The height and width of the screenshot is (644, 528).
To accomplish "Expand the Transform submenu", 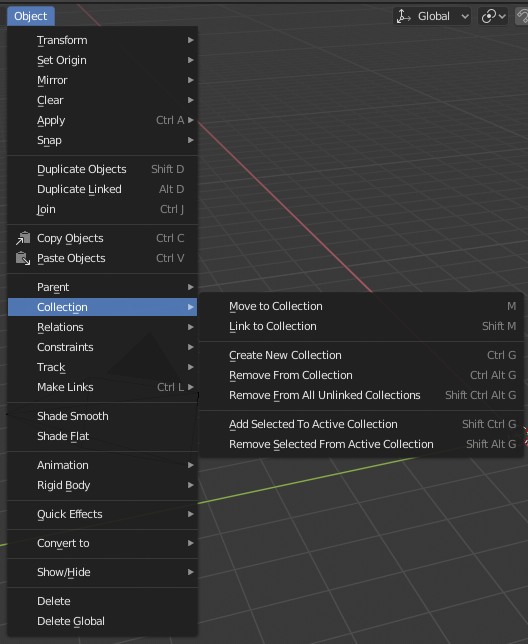I will [x=103, y=40].
